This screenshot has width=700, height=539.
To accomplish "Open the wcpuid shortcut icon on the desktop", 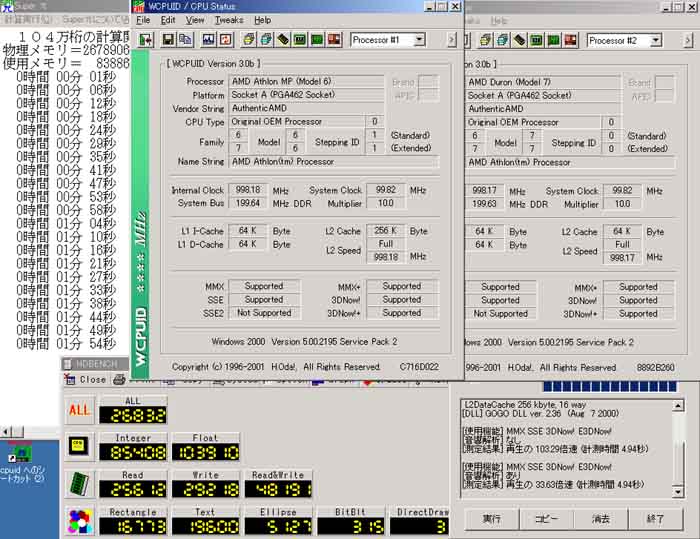I will pyautogui.click(x=21, y=454).
